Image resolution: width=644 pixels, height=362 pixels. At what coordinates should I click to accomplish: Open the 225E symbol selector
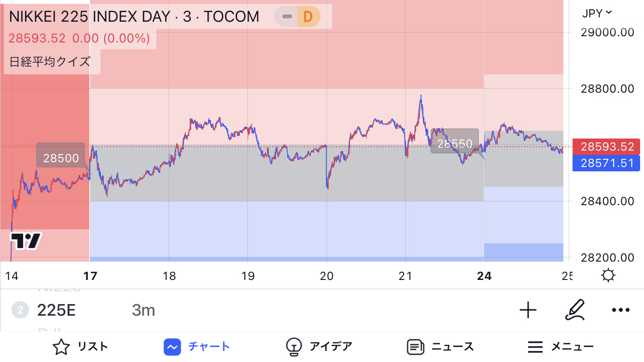click(x=56, y=310)
